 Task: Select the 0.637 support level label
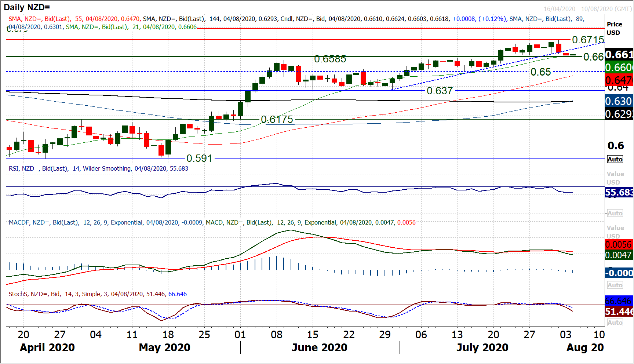click(440, 91)
